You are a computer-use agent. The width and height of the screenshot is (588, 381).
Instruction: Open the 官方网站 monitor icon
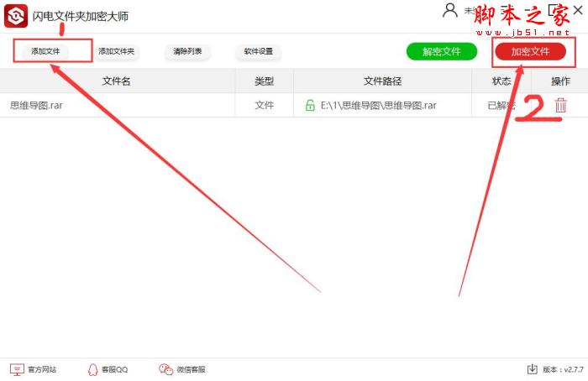17,369
